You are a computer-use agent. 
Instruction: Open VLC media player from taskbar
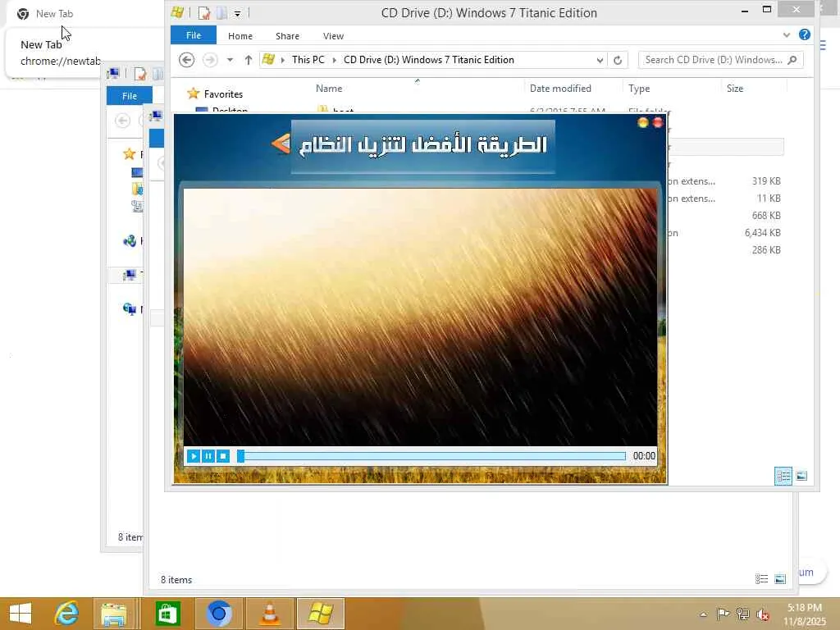[x=269, y=614]
